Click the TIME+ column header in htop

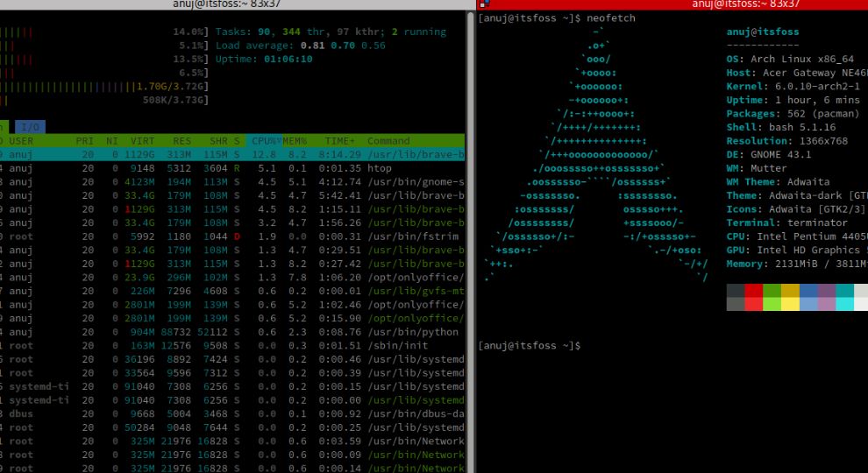click(339, 141)
